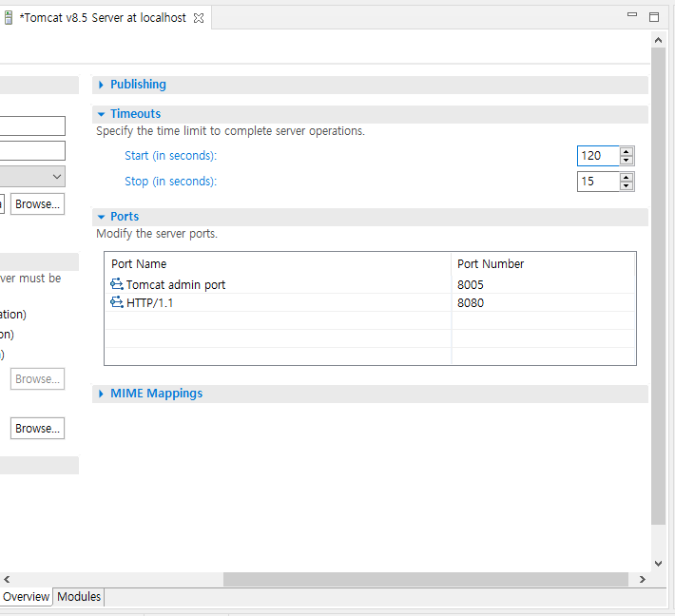This screenshot has height=616, width=675.
Task: Switch to the Modules tab
Action: [x=79, y=597]
